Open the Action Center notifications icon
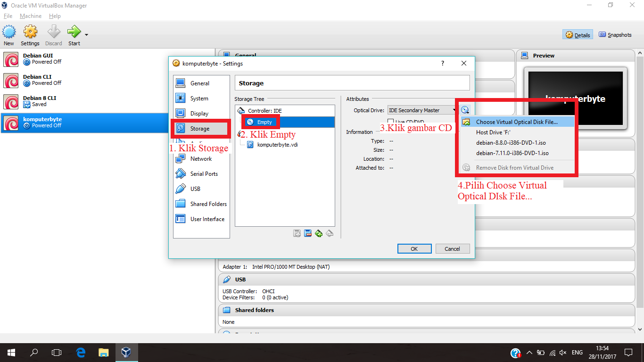The width and height of the screenshot is (644, 362). [628, 353]
